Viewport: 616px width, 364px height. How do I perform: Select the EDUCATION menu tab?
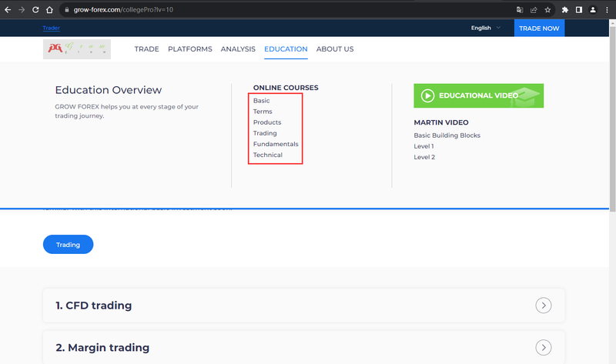point(286,49)
